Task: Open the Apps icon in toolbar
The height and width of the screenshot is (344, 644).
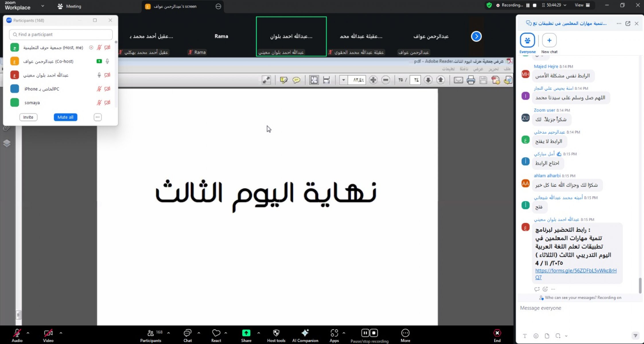Action: (x=334, y=333)
